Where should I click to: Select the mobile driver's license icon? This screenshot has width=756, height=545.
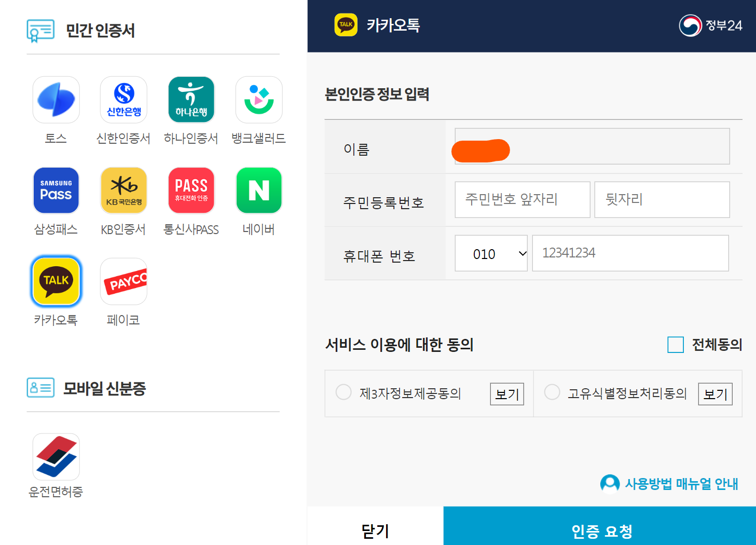(x=56, y=457)
